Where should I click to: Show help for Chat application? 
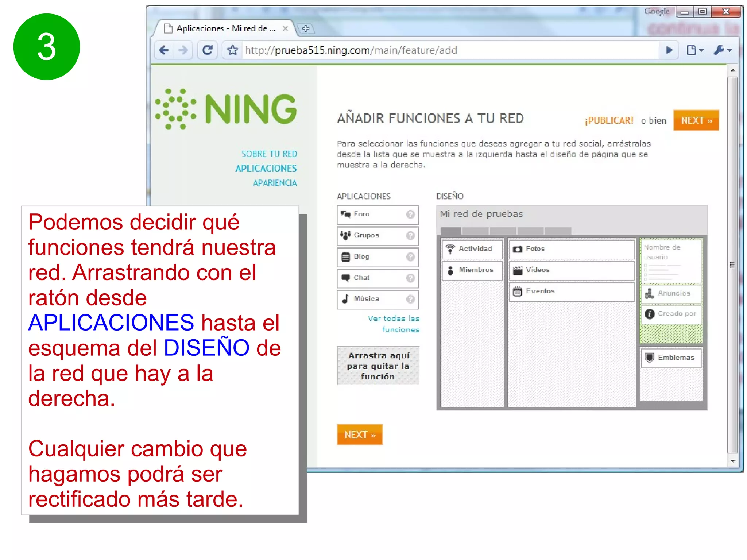click(410, 278)
